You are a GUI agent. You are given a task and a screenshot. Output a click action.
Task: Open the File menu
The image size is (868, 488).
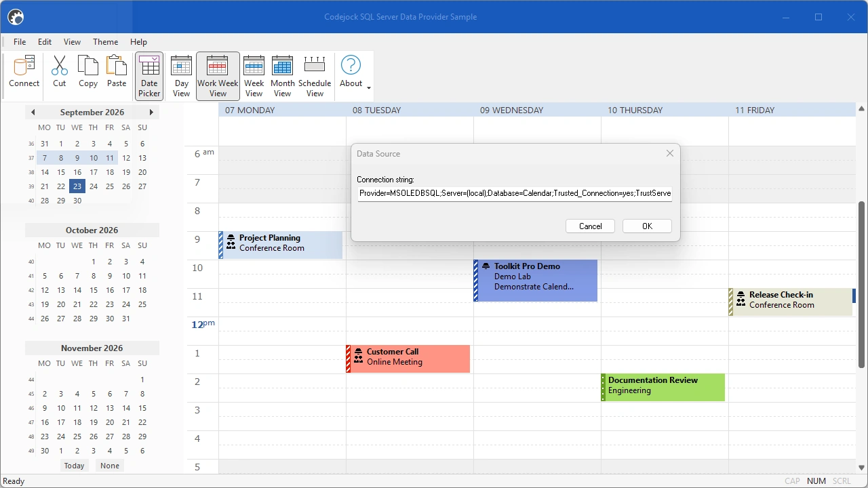20,42
